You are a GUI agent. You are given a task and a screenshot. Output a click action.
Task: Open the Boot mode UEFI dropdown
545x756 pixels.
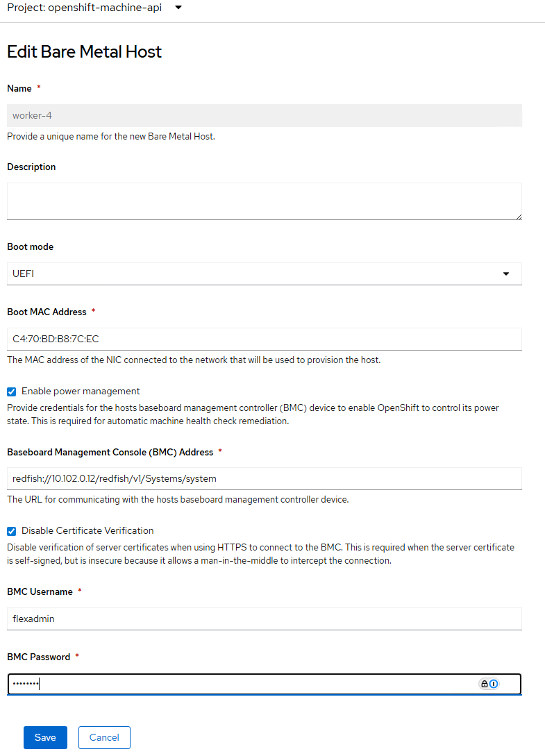coord(264,274)
